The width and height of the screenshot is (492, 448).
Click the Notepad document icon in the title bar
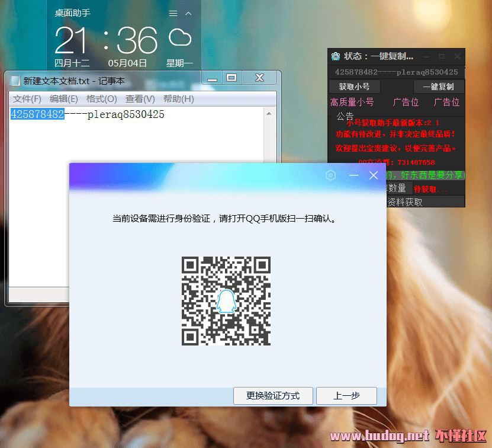[15, 81]
